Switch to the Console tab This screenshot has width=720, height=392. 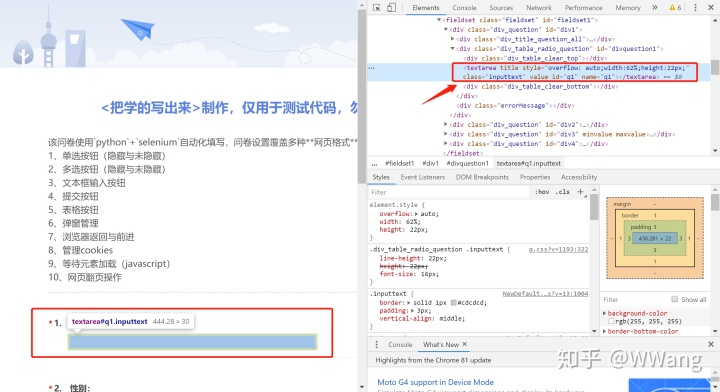pos(464,8)
